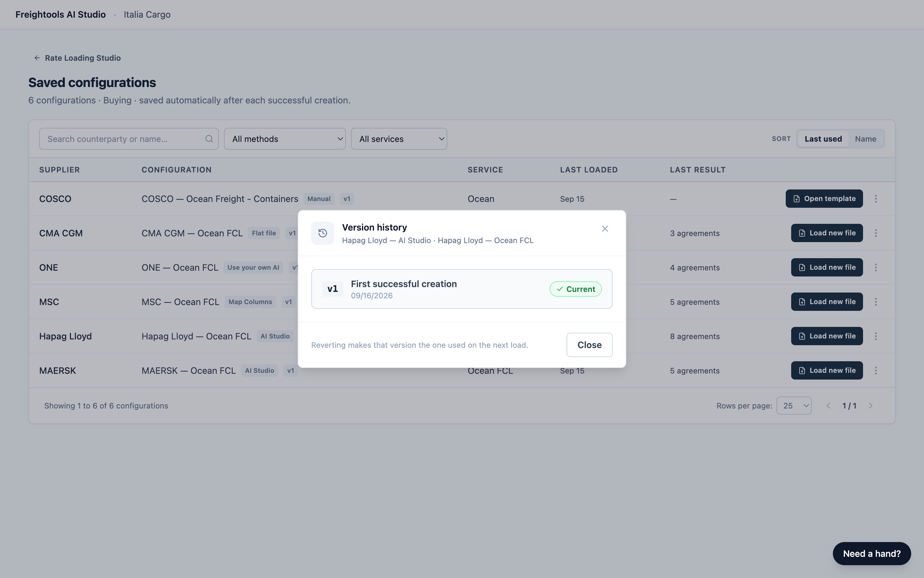Click the 8 agreements result for Hapag Lloyd
This screenshot has width=924, height=578.
tap(695, 337)
